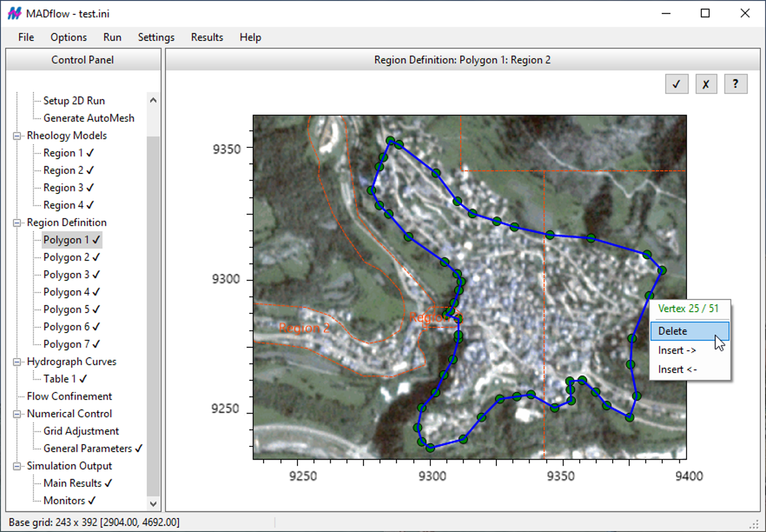766x532 pixels.
Task: Open help with the question mark button
Action: 735,84
